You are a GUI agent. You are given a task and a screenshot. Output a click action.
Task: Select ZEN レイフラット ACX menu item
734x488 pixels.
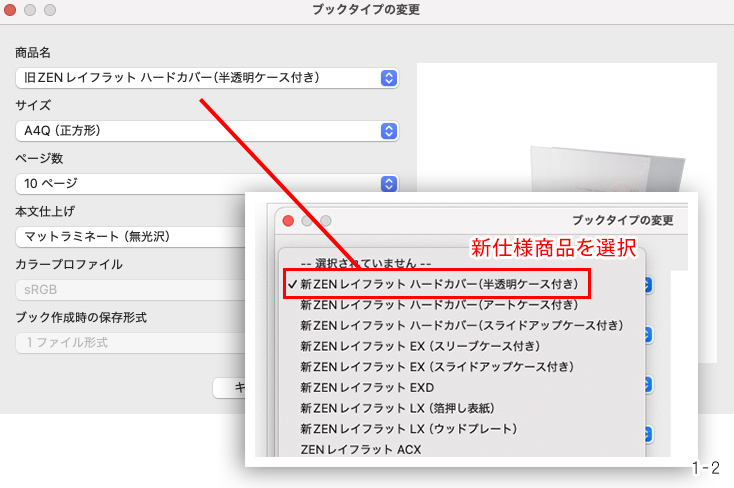[x=361, y=450]
